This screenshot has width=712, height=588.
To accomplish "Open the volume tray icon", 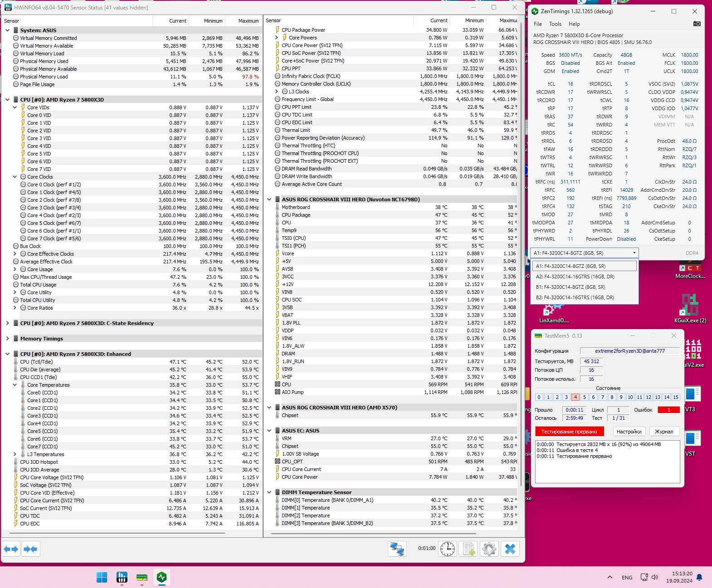I will click(655, 577).
